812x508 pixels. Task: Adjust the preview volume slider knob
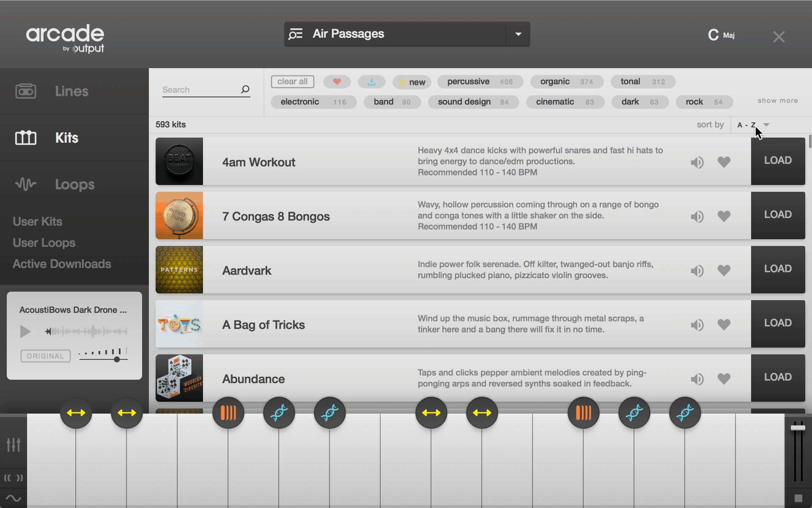pos(117,359)
